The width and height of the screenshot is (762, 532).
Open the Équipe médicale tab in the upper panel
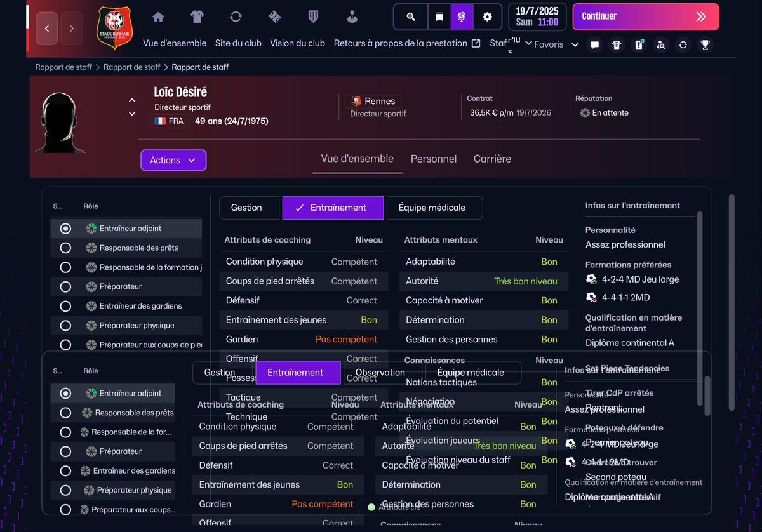click(x=435, y=208)
